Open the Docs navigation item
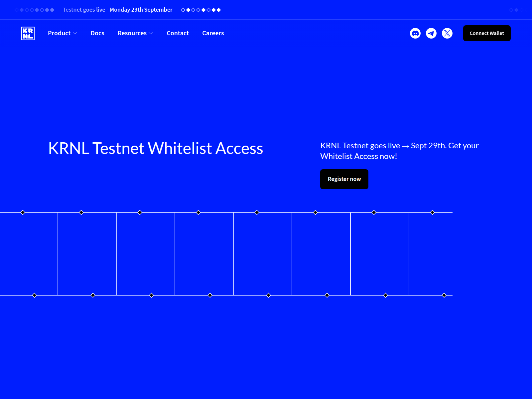The height and width of the screenshot is (399, 532). coord(97,33)
